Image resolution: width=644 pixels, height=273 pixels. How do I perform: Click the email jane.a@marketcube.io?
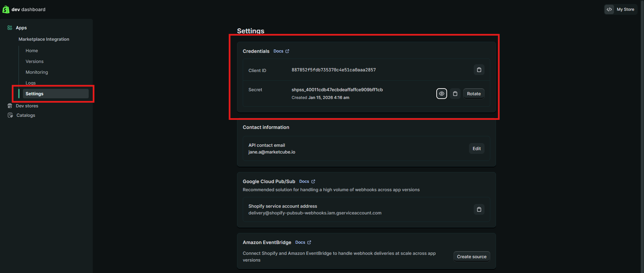[x=272, y=152]
